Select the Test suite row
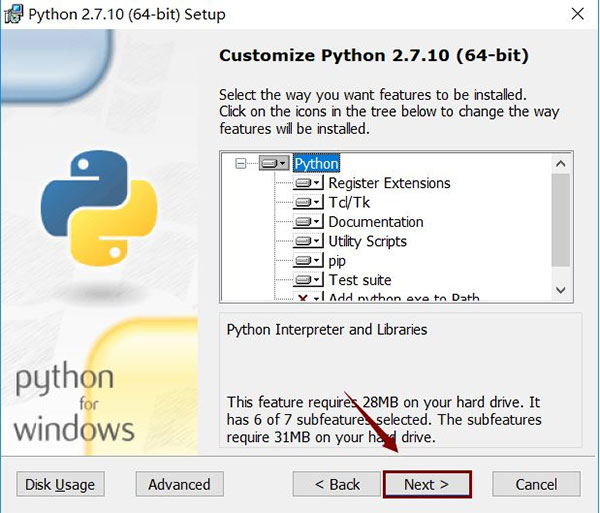Image resolution: width=600 pixels, height=513 pixels. click(360, 280)
